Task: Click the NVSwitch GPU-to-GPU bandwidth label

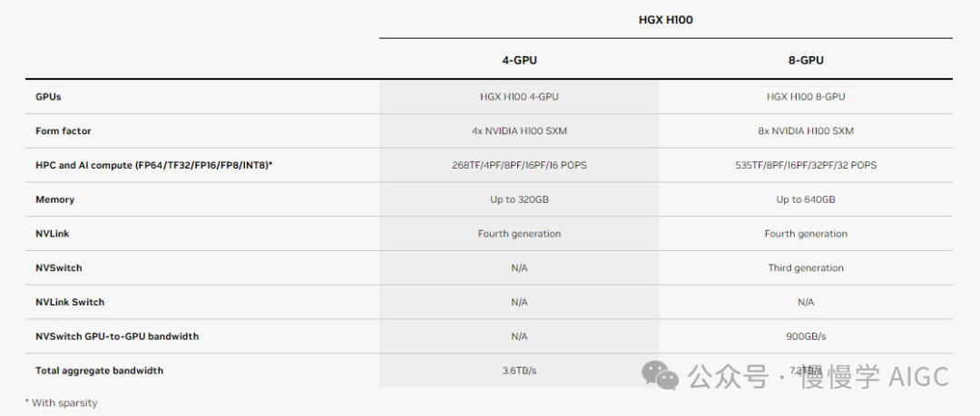Action: tap(117, 336)
